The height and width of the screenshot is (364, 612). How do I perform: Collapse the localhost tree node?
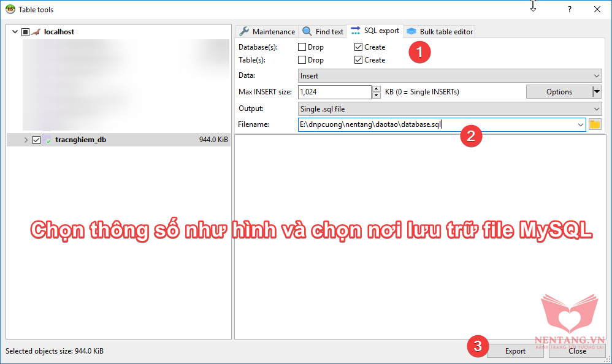[15, 32]
